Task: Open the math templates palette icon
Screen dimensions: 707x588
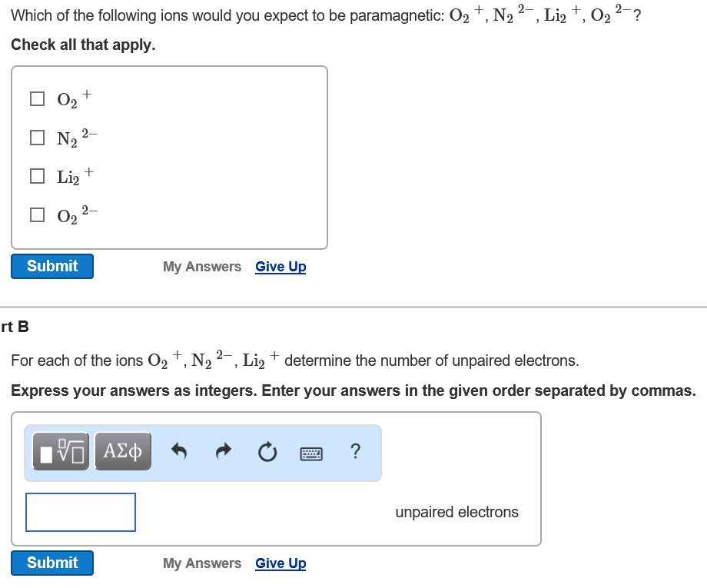Action: tap(60, 451)
